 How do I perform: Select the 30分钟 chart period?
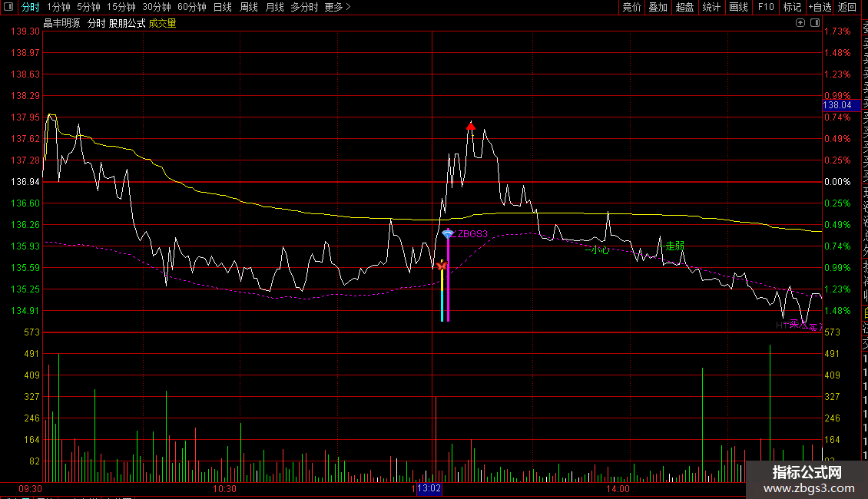(x=157, y=7)
